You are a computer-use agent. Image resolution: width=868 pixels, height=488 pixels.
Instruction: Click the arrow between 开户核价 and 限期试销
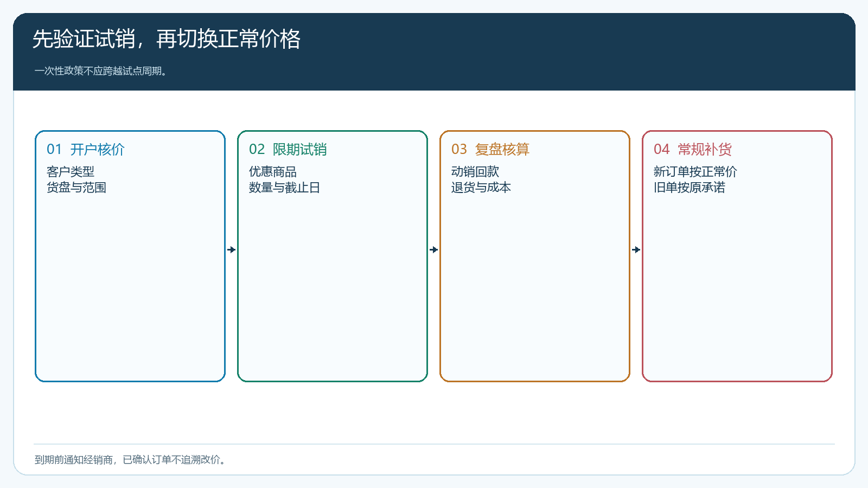click(x=232, y=250)
